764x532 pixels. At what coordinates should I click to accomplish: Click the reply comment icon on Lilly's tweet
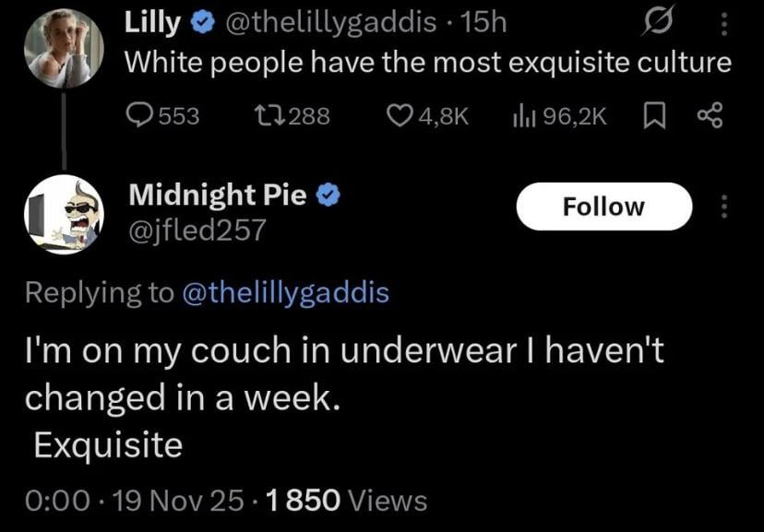coord(138,115)
